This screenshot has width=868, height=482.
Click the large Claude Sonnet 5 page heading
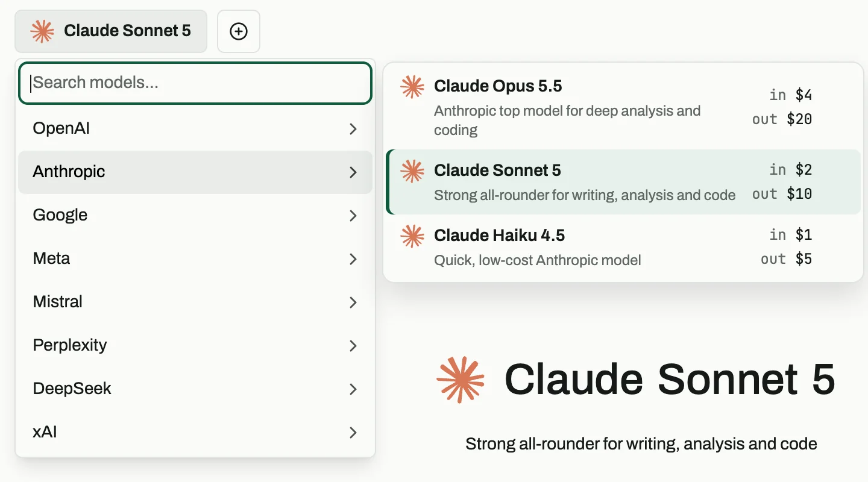[x=670, y=380]
